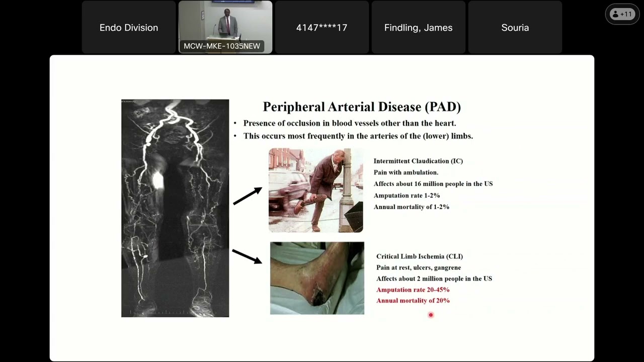Click the photo of man holding his leg

pyautogui.click(x=315, y=190)
